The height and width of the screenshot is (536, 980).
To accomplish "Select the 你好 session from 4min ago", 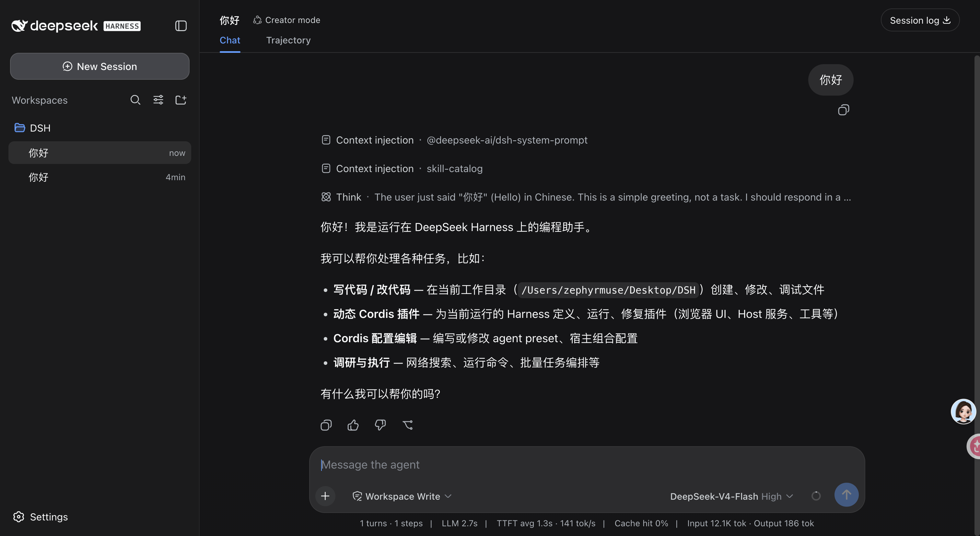I will [x=100, y=177].
